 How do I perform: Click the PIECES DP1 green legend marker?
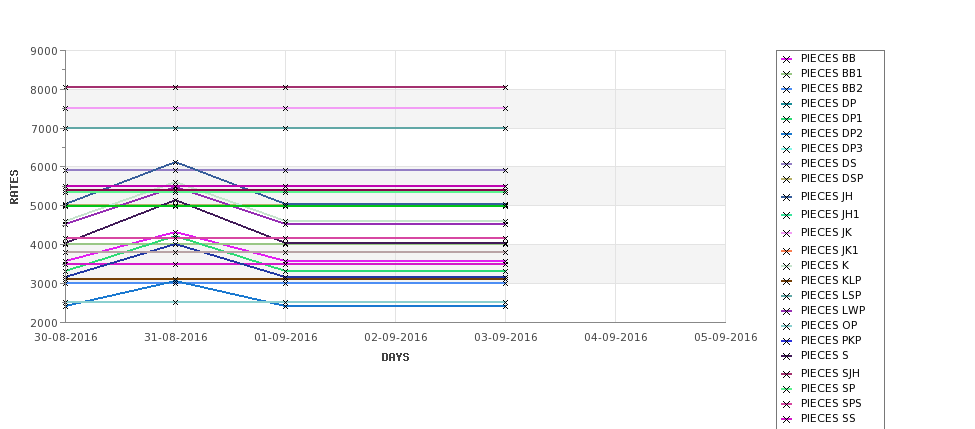(x=787, y=119)
